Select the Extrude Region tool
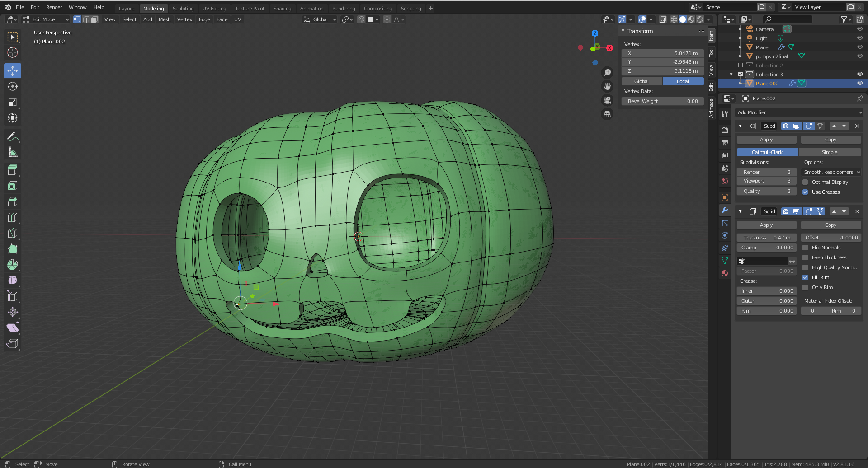Screen dimensions: 868x468 click(x=13, y=170)
